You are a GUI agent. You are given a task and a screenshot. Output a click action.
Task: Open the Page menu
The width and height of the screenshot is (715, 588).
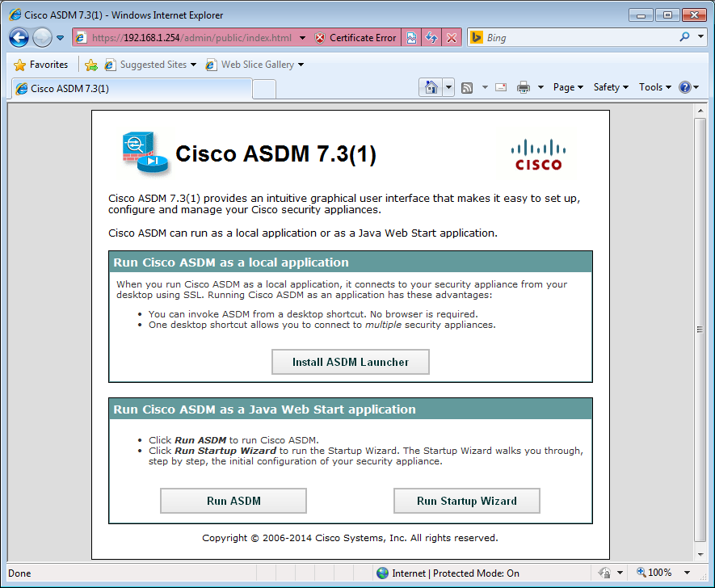click(568, 87)
